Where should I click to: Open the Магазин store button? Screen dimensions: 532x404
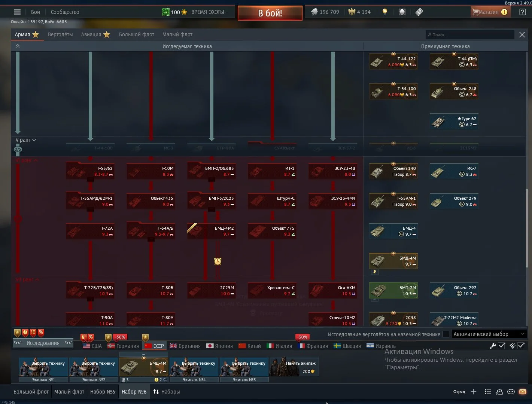(489, 12)
